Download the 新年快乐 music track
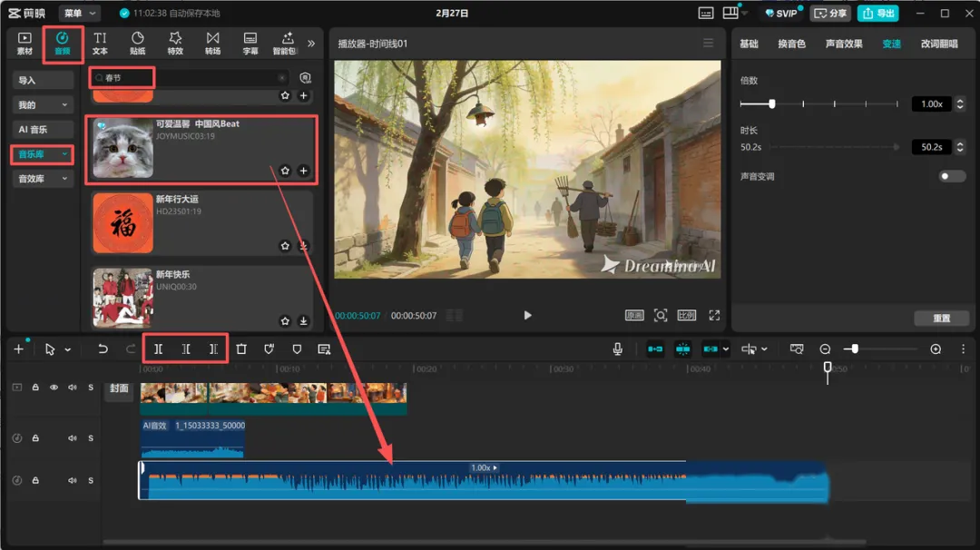Image resolution: width=980 pixels, height=550 pixels. tap(303, 321)
